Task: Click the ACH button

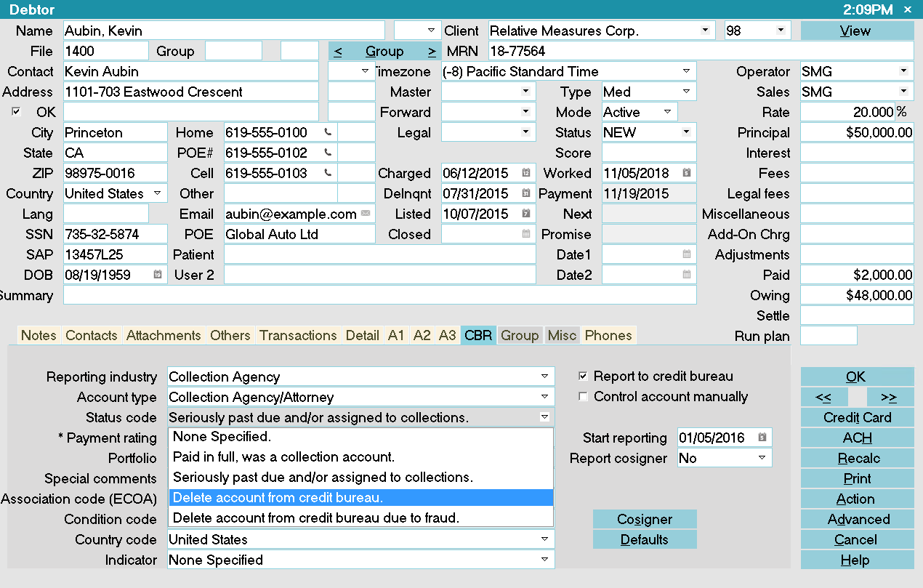Action: (857, 438)
